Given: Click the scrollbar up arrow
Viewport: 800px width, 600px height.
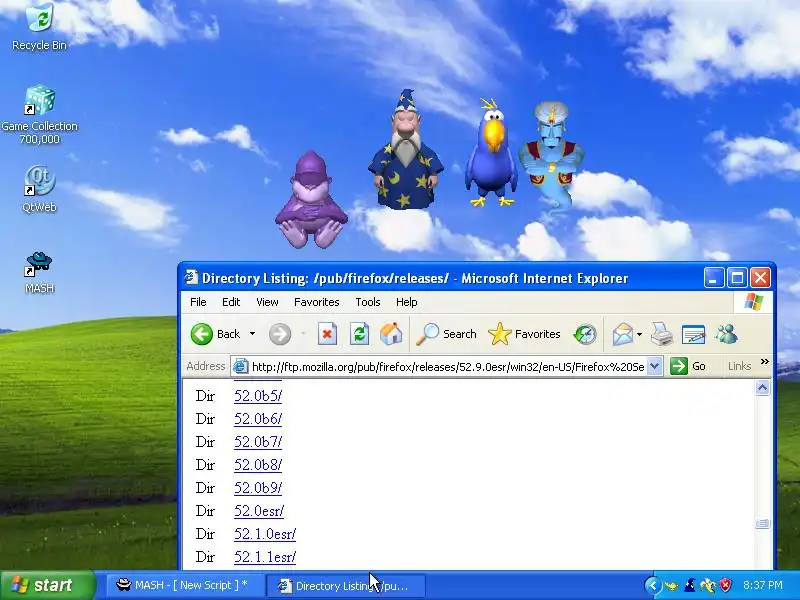Looking at the screenshot, I should click(x=762, y=388).
